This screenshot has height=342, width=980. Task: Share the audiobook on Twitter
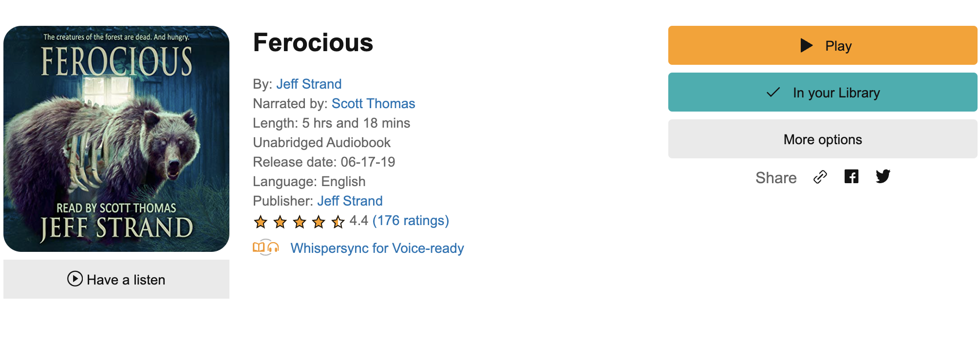[883, 176]
